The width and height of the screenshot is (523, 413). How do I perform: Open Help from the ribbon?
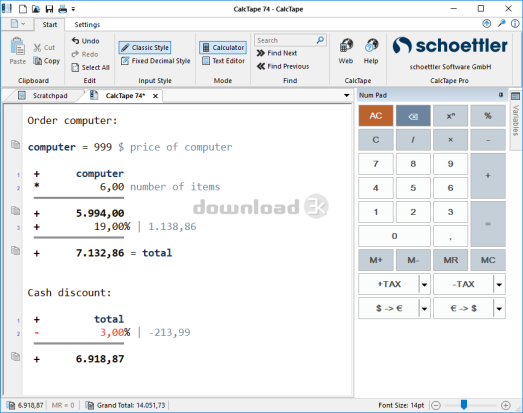[x=371, y=51]
